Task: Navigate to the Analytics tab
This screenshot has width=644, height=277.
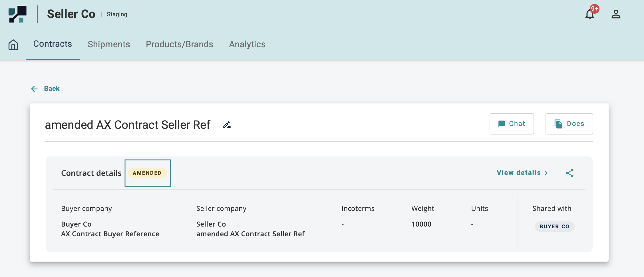Action: tap(247, 44)
